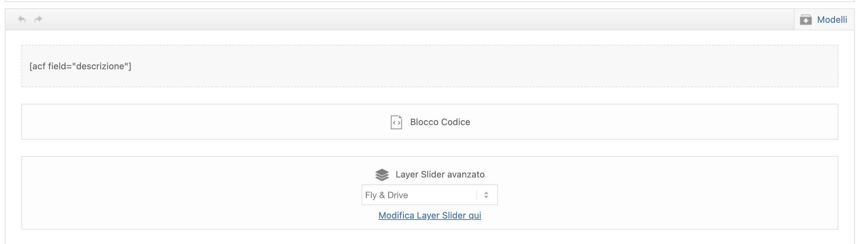Viewport: 868px width, 244px height.
Task: Click empty canvas gap above Blocco Codice element
Action: [x=430, y=95]
